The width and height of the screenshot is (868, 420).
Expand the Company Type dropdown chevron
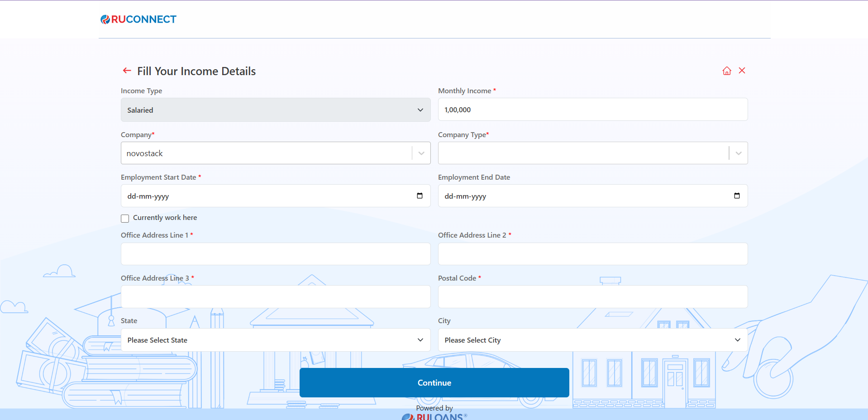click(739, 153)
